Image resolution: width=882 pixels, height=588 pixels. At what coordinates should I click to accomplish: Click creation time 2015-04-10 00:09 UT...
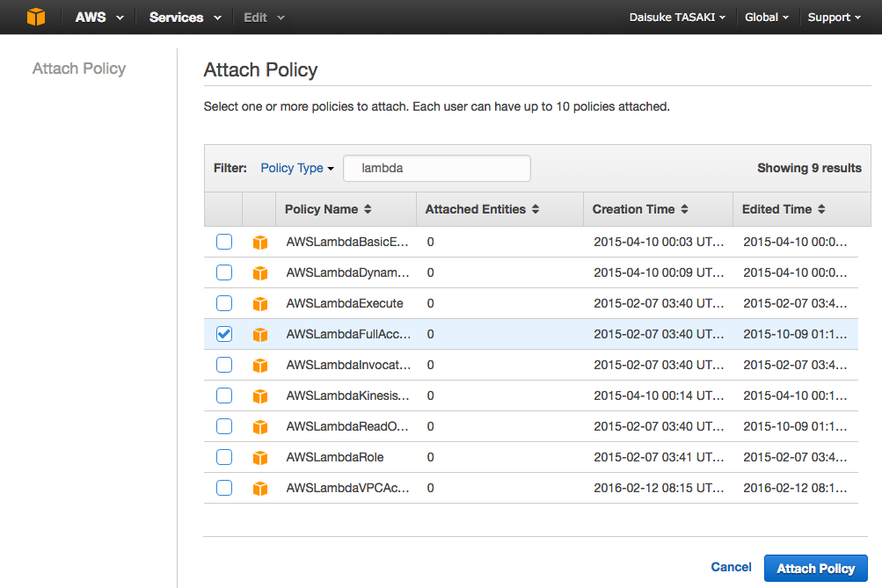tap(659, 272)
